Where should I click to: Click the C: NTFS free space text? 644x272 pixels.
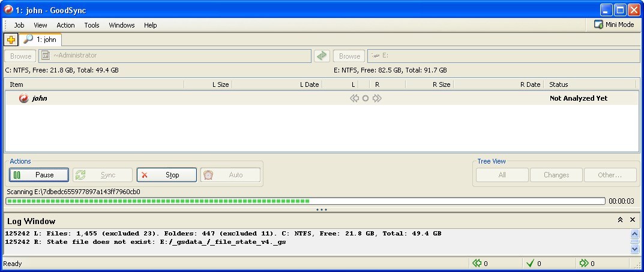click(62, 70)
